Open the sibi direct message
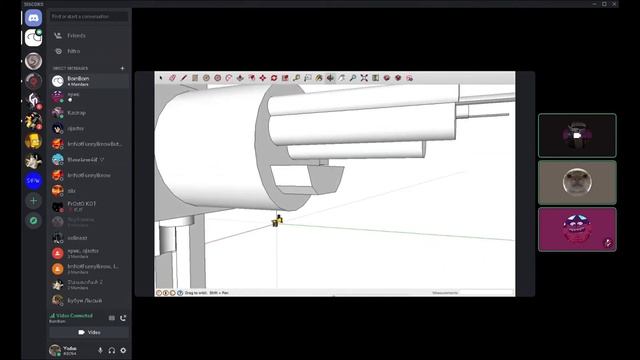This screenshot has width=640, height=360. (x=89, y=191)
